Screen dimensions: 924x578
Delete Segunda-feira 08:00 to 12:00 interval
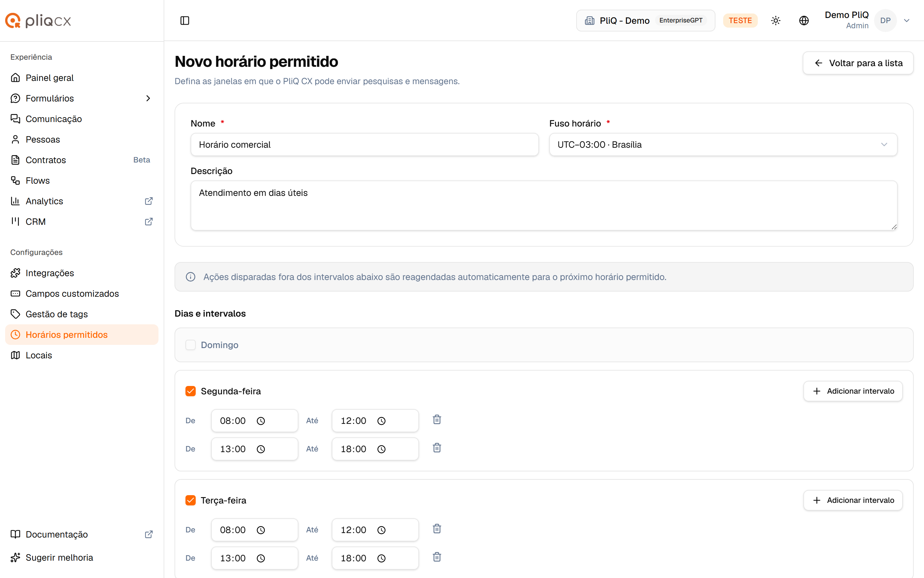(x=437, y=420)
